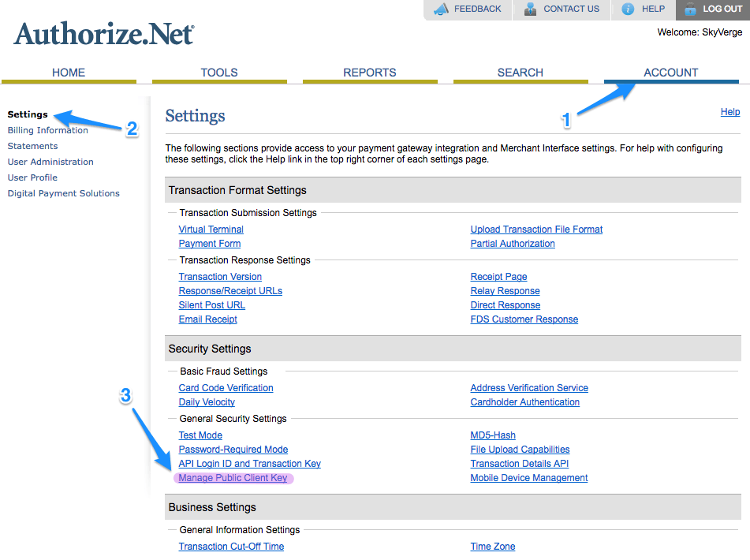The width and height of the screenshot is (750, 560).
Task: Open the FEEDBACK link text
Action: click(477, 9)
